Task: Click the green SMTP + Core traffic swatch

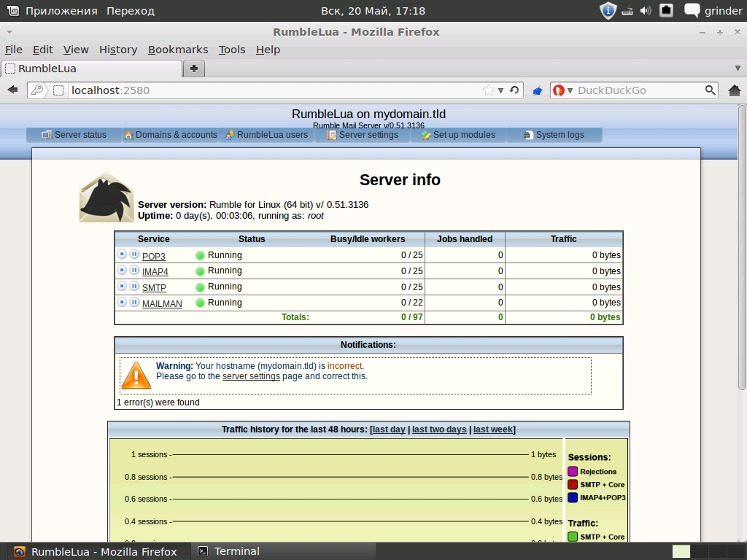Action: pyautogui.click(x=573, y=537)
